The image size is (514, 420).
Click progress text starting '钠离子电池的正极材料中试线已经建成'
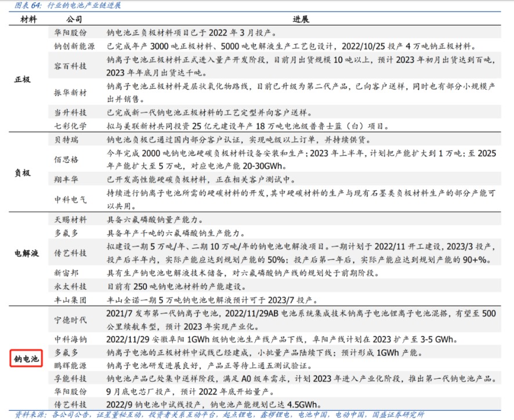265,353
